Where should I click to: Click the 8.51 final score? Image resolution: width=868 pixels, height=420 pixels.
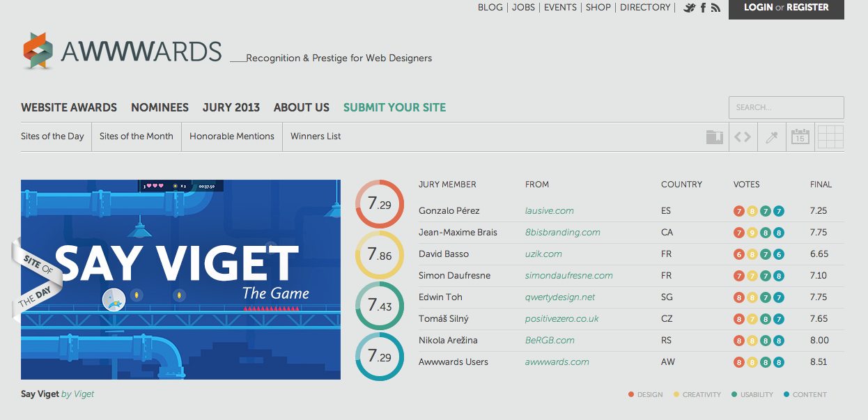[x=820, y=362]
